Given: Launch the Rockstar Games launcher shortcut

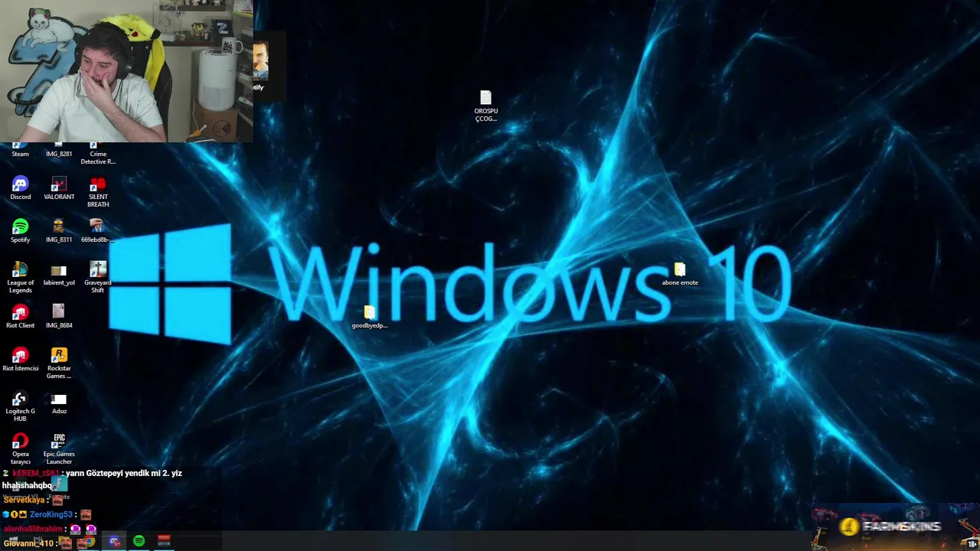Looking at the screenshot, I should (59, 364).
